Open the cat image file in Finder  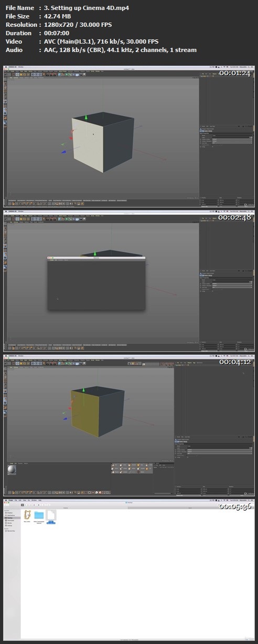(27, 515)
